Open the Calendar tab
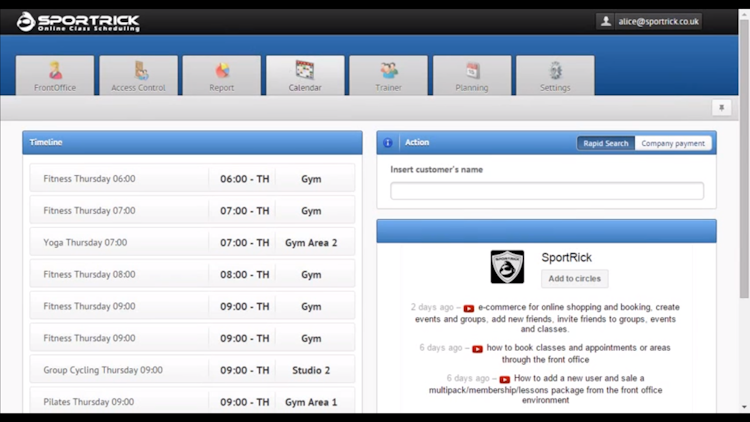 pyautogui.click(x=305, y=76)
